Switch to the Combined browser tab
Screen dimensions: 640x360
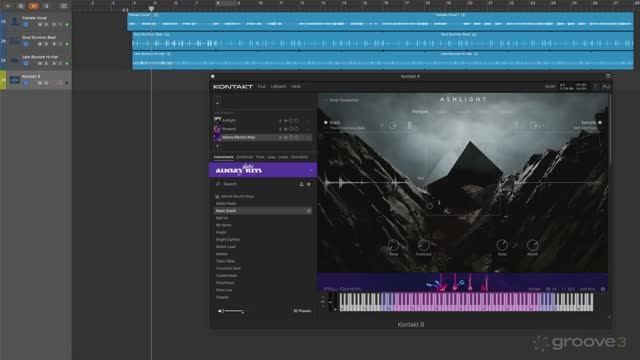tap(244, 157)
